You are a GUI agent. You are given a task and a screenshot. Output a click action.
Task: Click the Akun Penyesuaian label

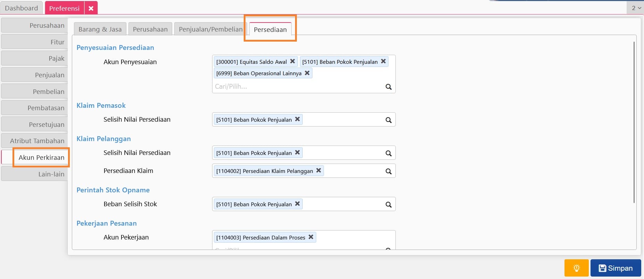(x=130, y=62)
